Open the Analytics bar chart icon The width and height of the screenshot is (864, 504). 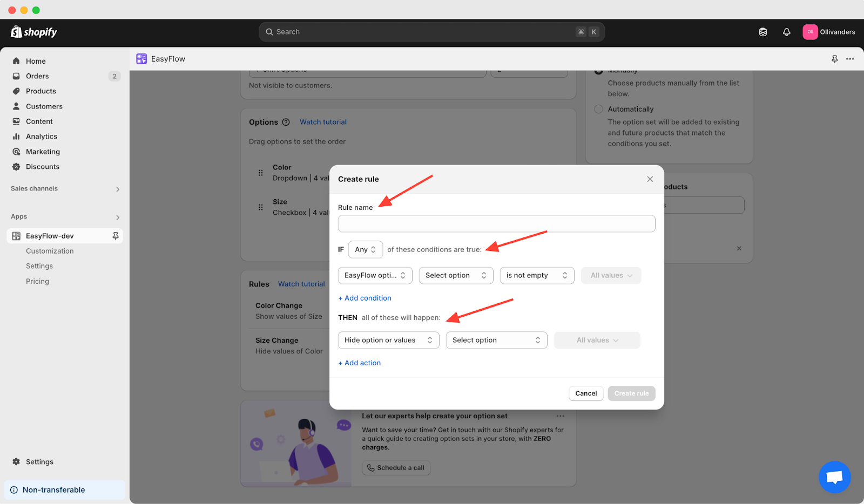click(16, 137)
